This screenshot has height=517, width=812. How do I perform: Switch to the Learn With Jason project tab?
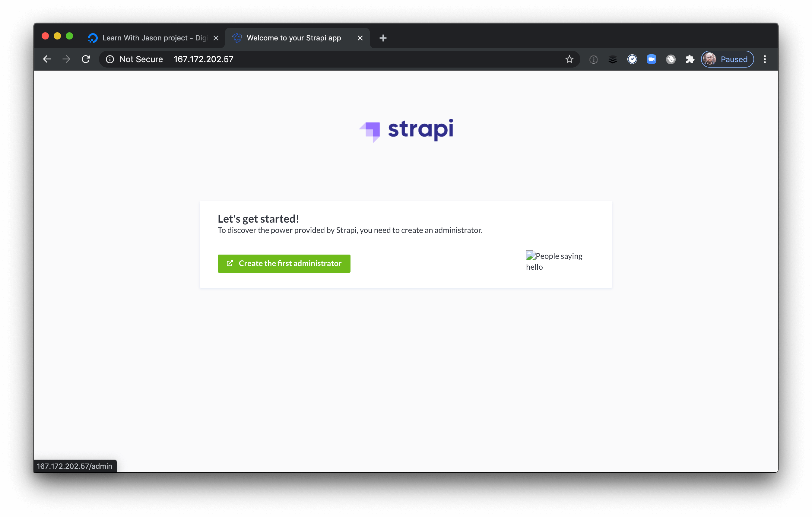(148, 38)
